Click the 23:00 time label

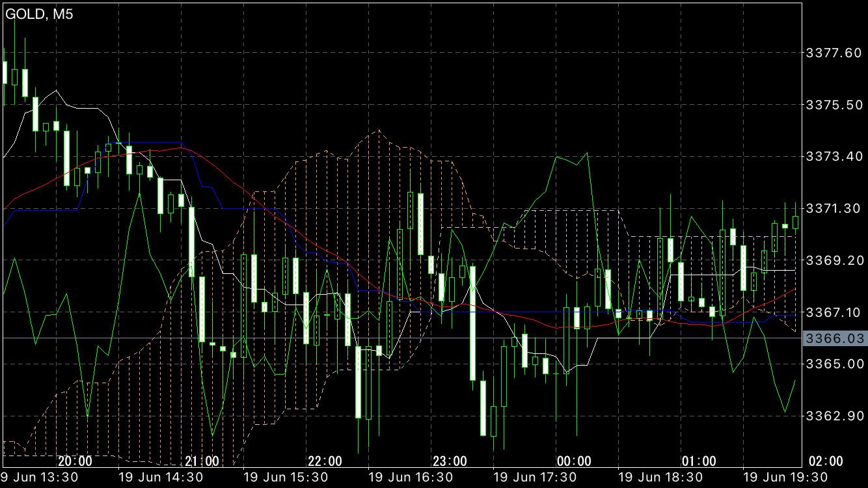point(450,461)
